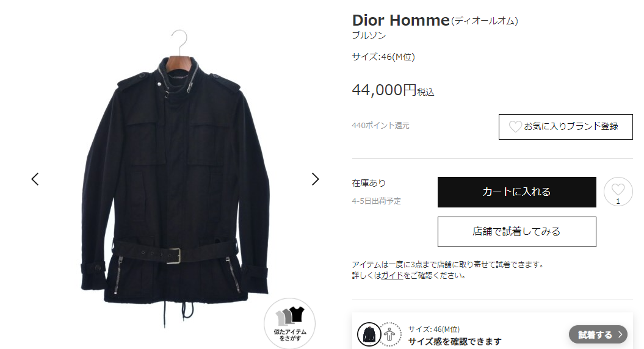
Task: Click the 440ポイント還元 text
Action: point(380,126)
